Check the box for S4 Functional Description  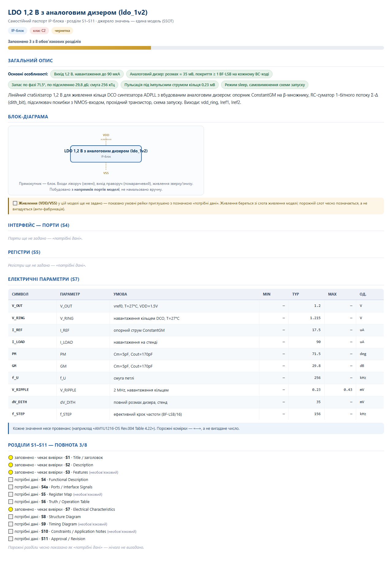tap(11, 479)
